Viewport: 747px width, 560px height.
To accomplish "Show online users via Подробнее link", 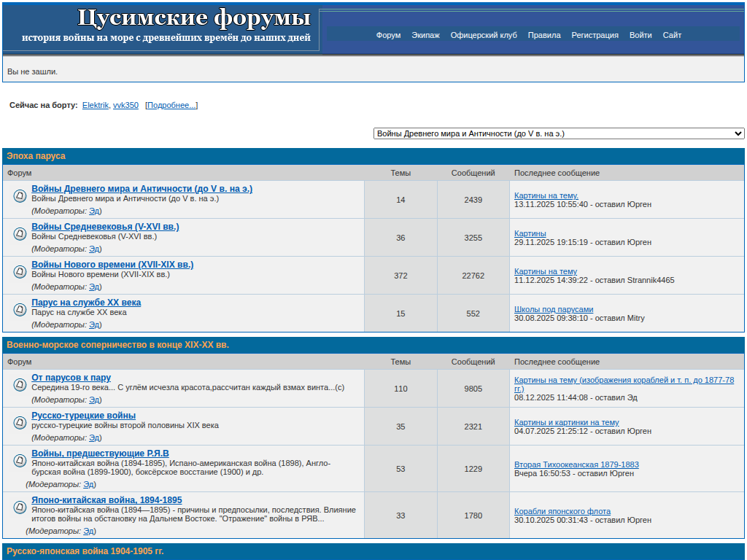I will coord(171,105).
